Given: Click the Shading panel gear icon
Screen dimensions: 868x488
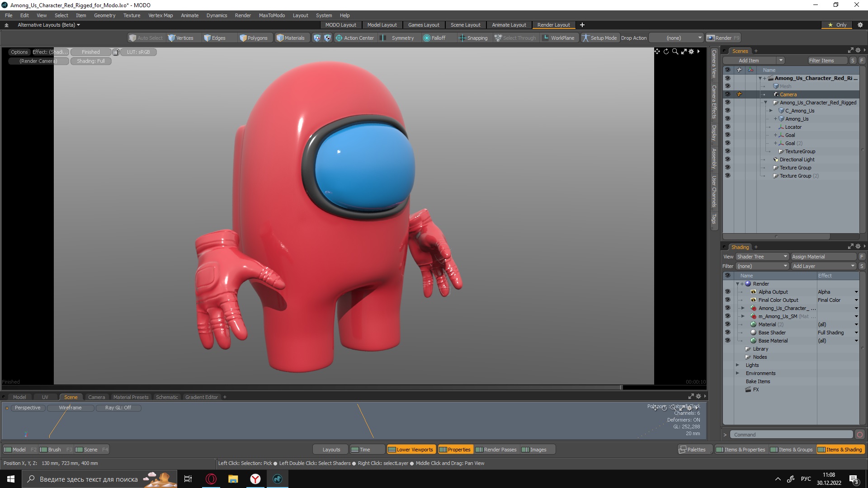Looking at the screenshot, I should (858, 247).
